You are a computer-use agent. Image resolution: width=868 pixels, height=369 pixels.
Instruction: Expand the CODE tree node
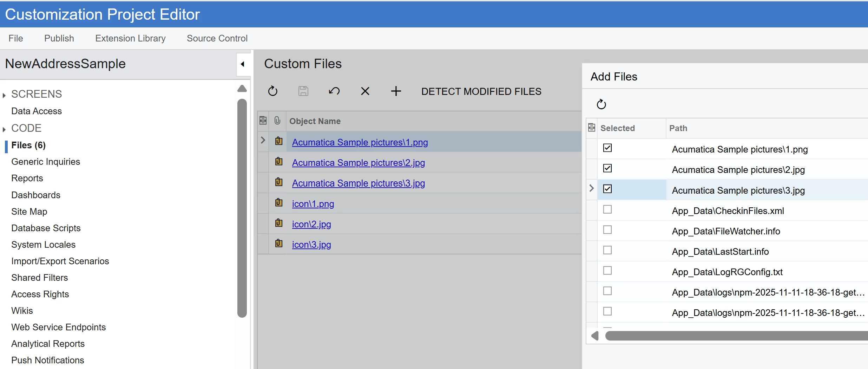(4, 129)
